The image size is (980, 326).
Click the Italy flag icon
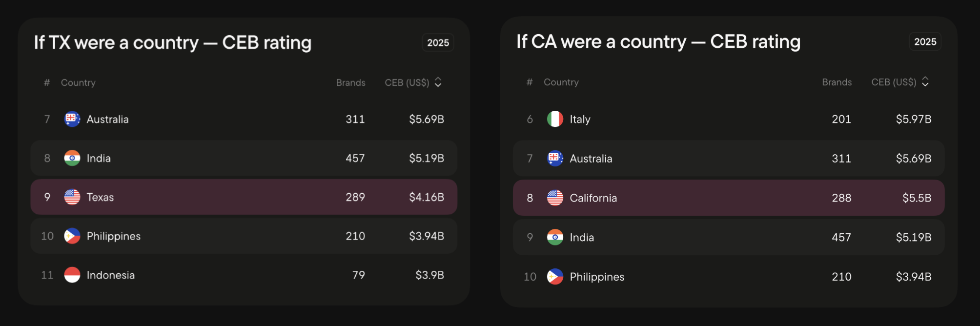tap(555, 119)
